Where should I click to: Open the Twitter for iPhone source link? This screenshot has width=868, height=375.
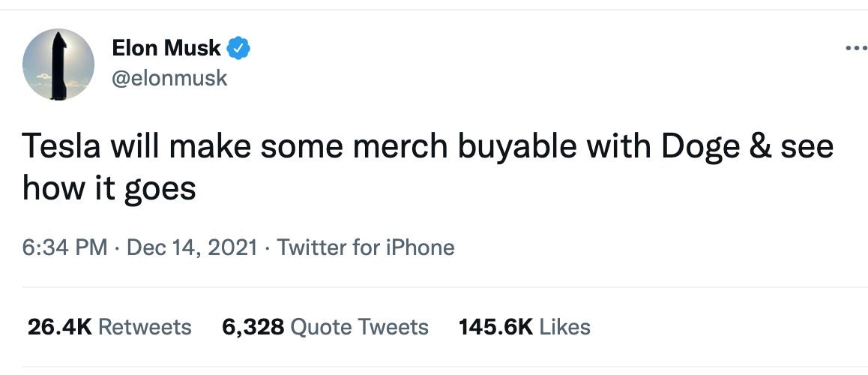click(366, 247)
